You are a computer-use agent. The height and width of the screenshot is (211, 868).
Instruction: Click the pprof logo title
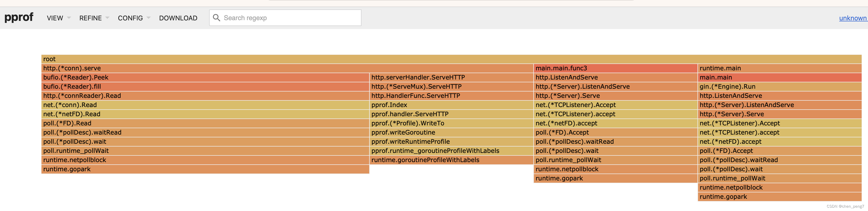[19, 17]
